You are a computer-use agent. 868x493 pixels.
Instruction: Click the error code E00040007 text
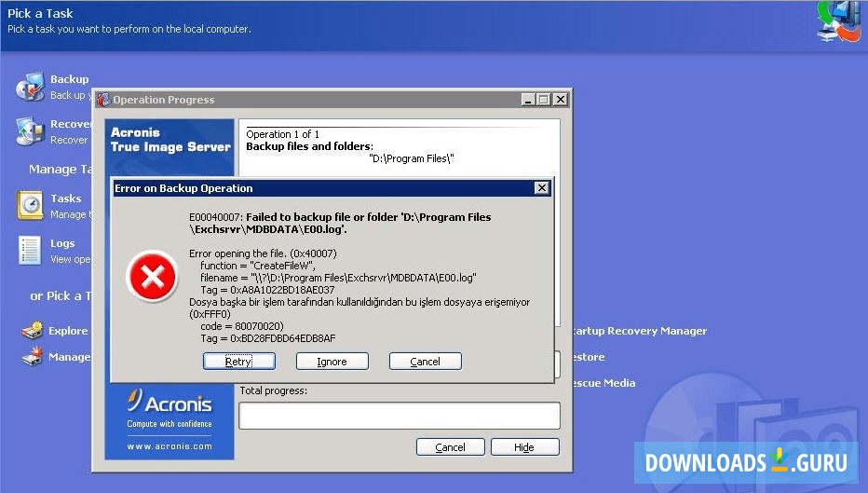click(x=216, y=217)
